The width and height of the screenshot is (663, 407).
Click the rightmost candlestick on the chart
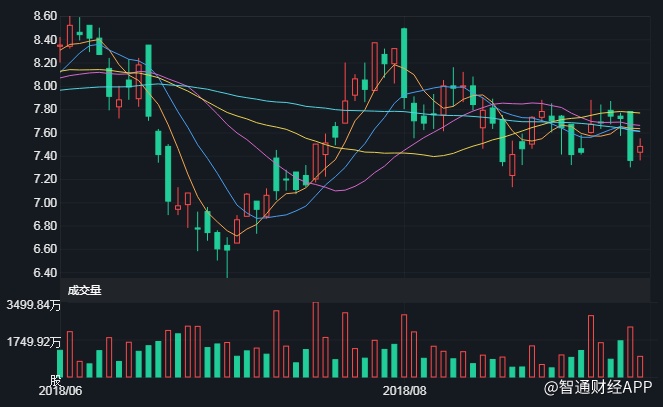pos(640,149)
